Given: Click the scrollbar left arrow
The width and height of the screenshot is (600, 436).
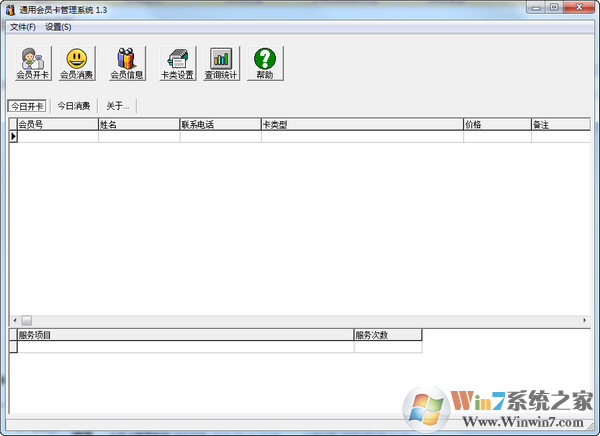Looking at the screenshot, I should (15, 320).
